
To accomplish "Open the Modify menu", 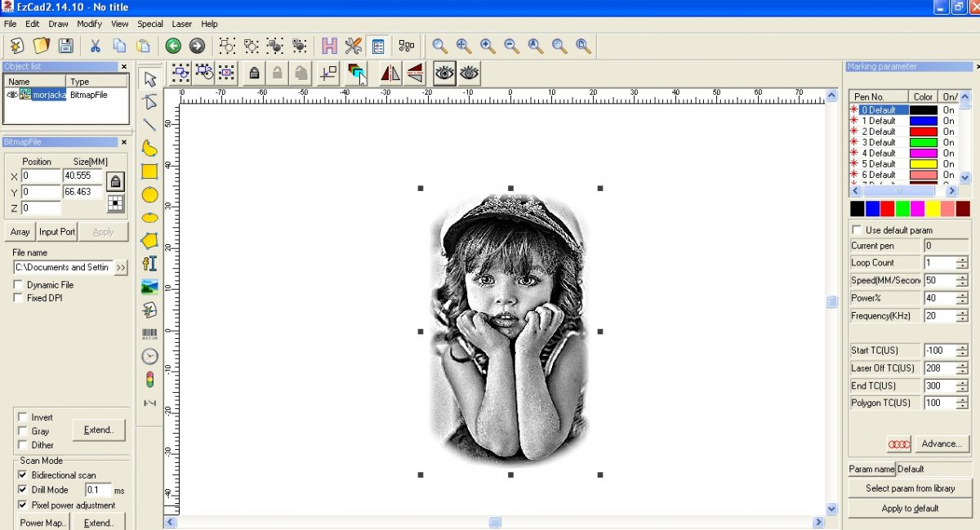I will 89,24.
